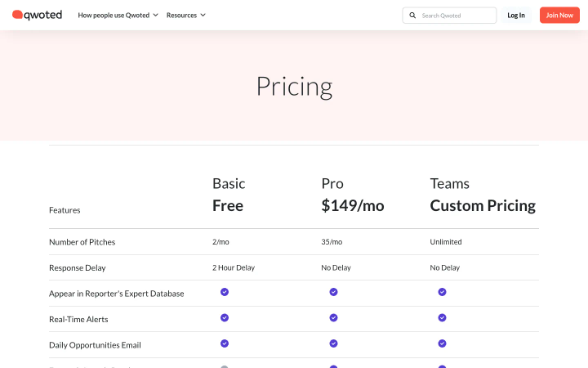Click the Free price label
The width and height of the screenshot is (588, 368).
click(228, 205)
